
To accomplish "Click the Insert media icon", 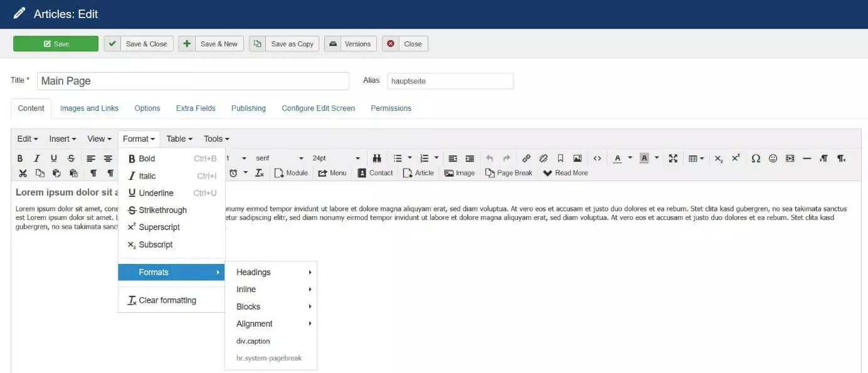I will click(790, 159).
